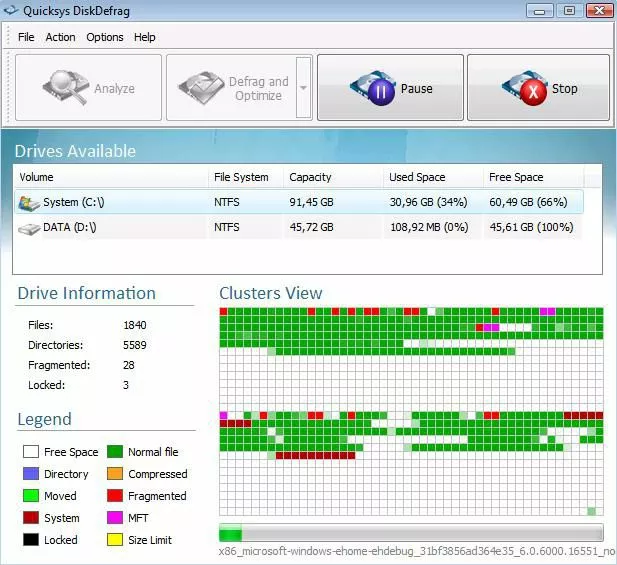Click the greyed Analyze button label

click(x=115, y=89)
